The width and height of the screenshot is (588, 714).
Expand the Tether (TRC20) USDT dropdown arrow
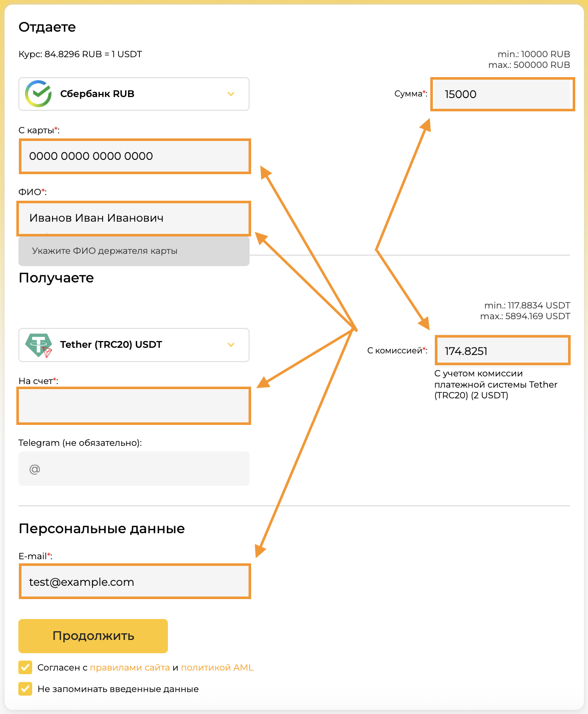[231, 345]
